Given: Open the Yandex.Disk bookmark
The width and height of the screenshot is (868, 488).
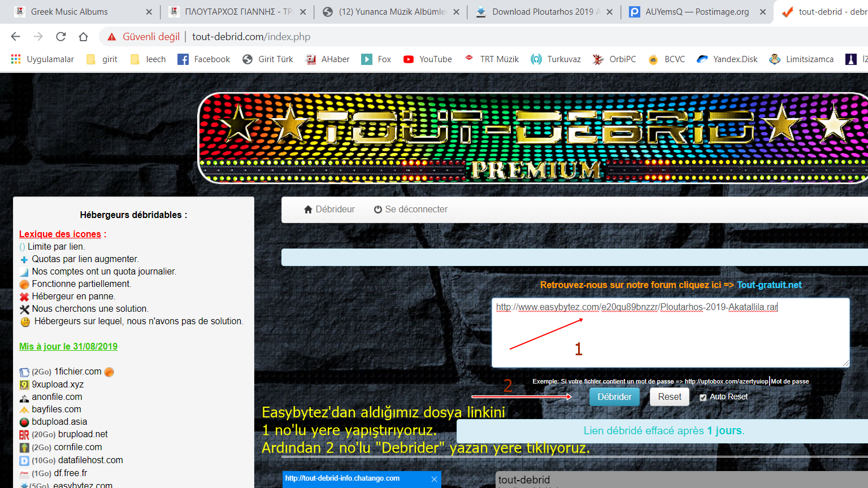Looking at the screenshot, I should click(727, 59).
